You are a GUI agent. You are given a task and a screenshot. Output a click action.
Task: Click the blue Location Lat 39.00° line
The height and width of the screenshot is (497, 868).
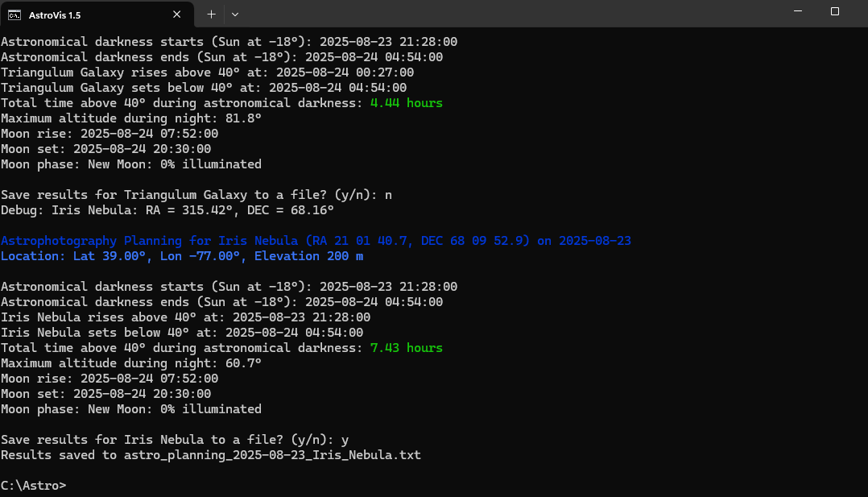[182, 256]
